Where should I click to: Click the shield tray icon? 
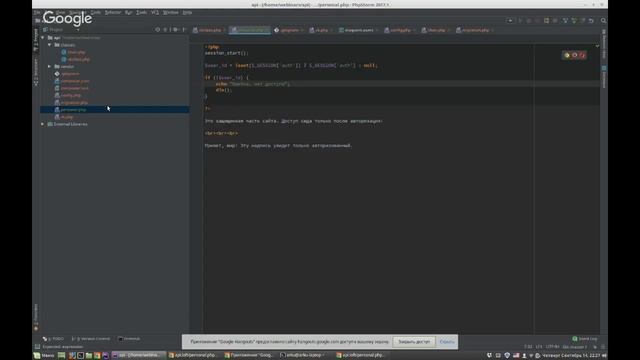507,356
